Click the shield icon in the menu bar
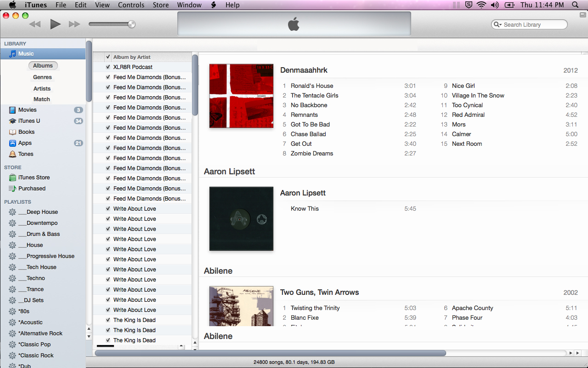 (x=469, y=5)
